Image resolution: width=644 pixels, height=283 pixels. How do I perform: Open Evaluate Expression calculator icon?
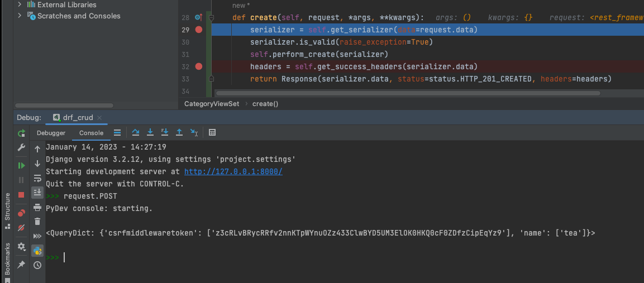click(x=212, y=132)
